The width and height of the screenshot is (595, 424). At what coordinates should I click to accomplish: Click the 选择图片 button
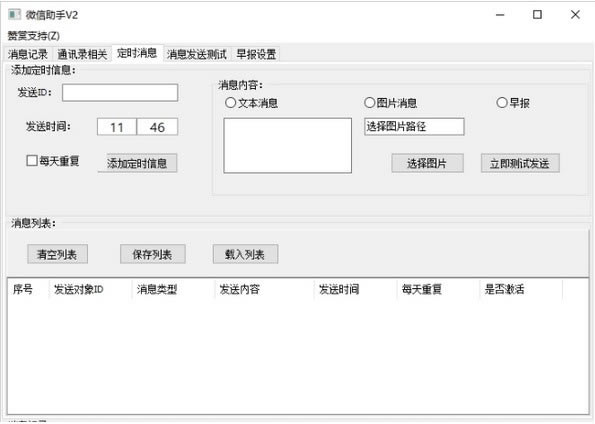tap(427, 163)
